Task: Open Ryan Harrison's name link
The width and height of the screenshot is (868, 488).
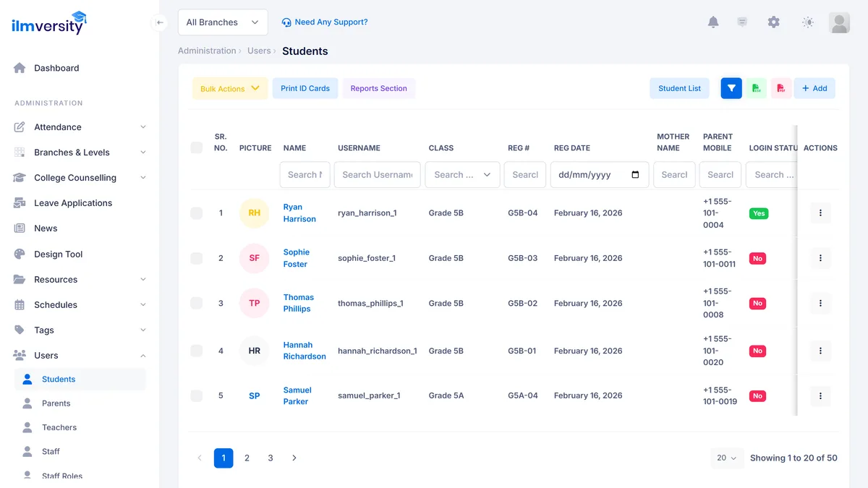Action: click(x=299, y=213)
